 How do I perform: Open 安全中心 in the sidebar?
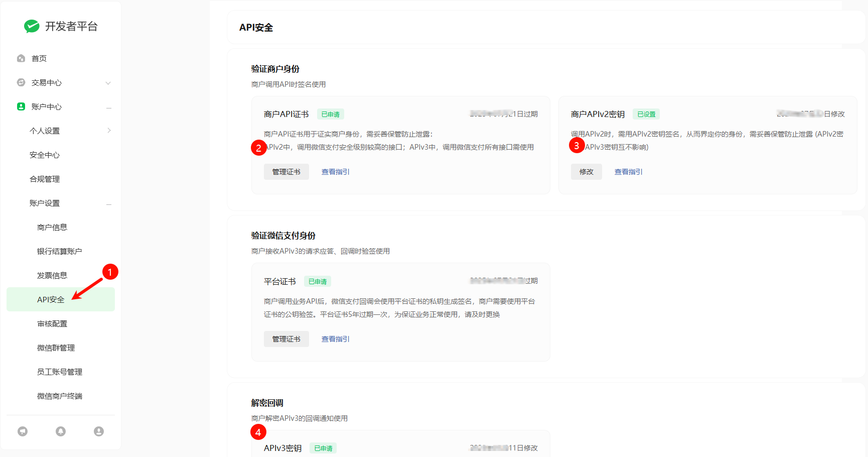pyautogui.click(x=45, y=155)
